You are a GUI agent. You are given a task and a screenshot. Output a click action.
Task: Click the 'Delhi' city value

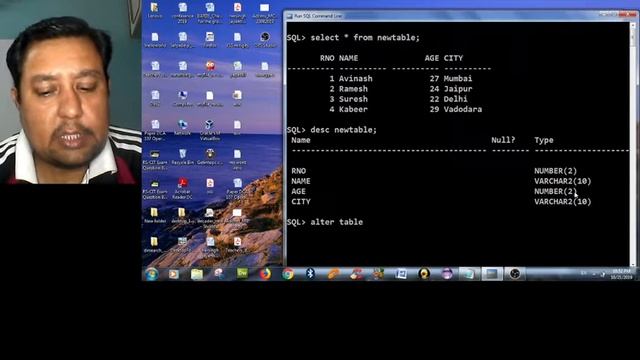[456, 99]
